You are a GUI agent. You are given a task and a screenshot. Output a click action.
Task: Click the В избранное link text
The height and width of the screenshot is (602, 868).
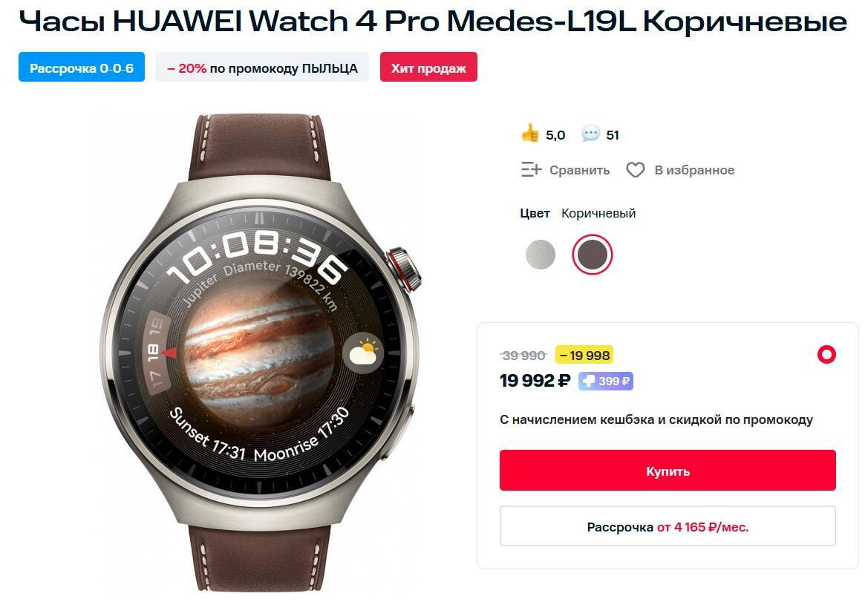[x=695, y=171]
